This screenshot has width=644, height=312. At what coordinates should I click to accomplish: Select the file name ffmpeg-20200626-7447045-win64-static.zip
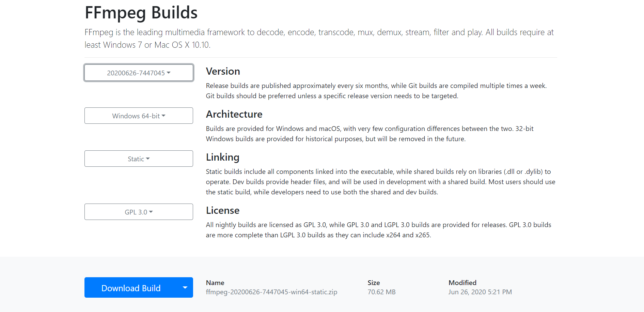click(x=271, y=292)
